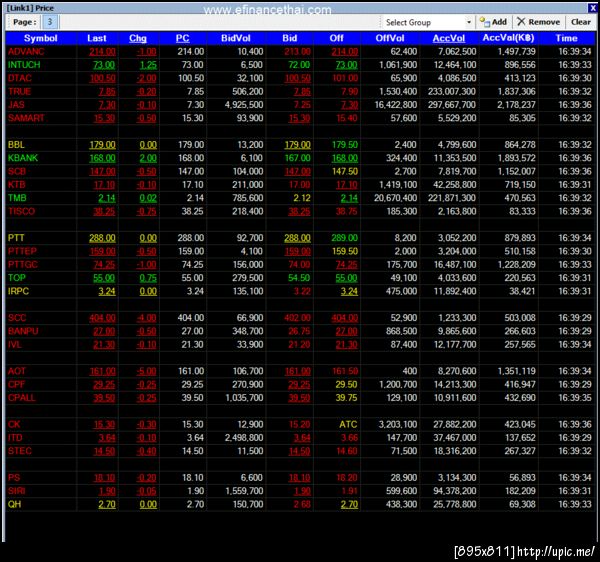Viewport: 600px width, 562px height.
Task: Select the KBANK symbol
Action: 23,158
